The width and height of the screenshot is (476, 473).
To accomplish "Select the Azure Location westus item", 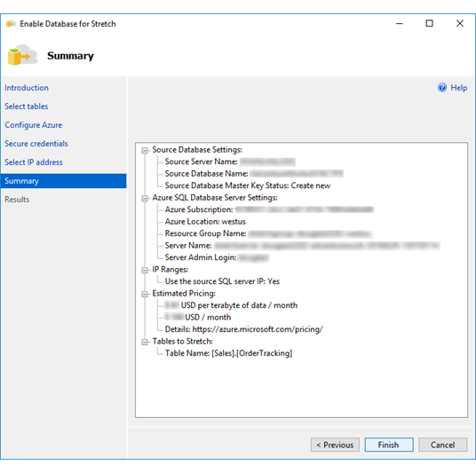I will [x=205, y=222].
